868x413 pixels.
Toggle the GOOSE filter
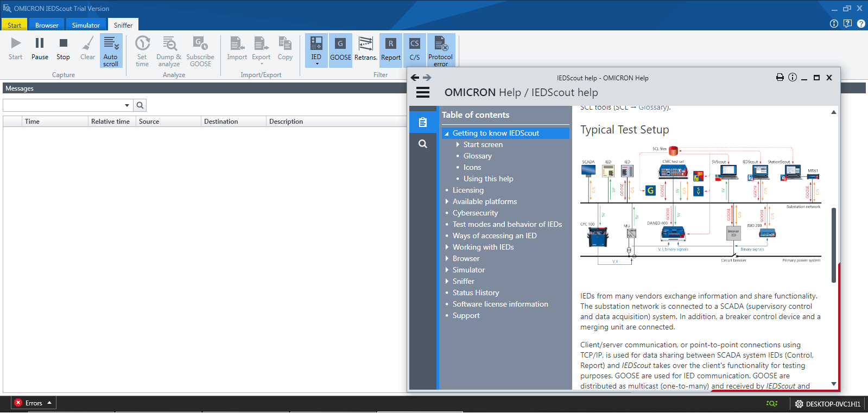(340, 50)
